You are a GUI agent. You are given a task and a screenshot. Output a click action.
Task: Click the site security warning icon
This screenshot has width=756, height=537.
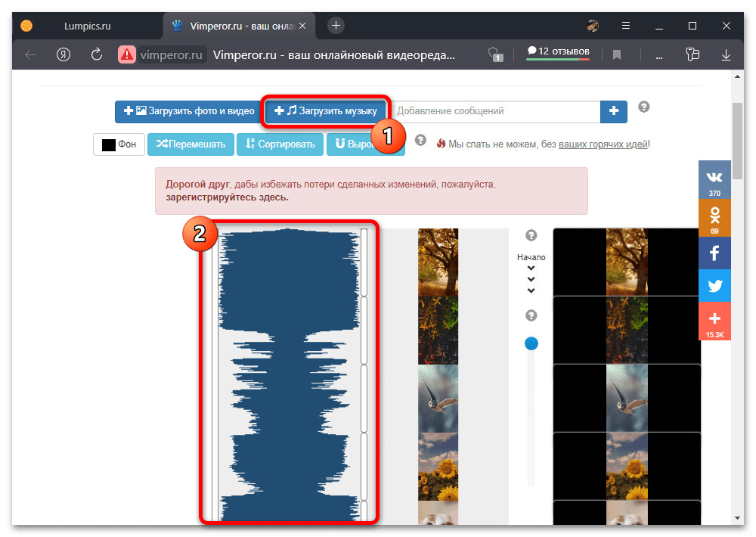tap(126, 54)
